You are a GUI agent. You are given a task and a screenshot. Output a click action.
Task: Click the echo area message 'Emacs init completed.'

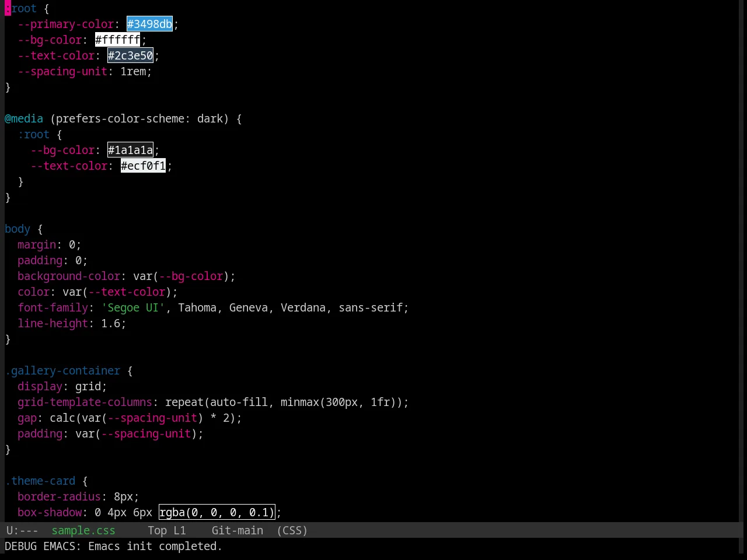coord(155,546)
